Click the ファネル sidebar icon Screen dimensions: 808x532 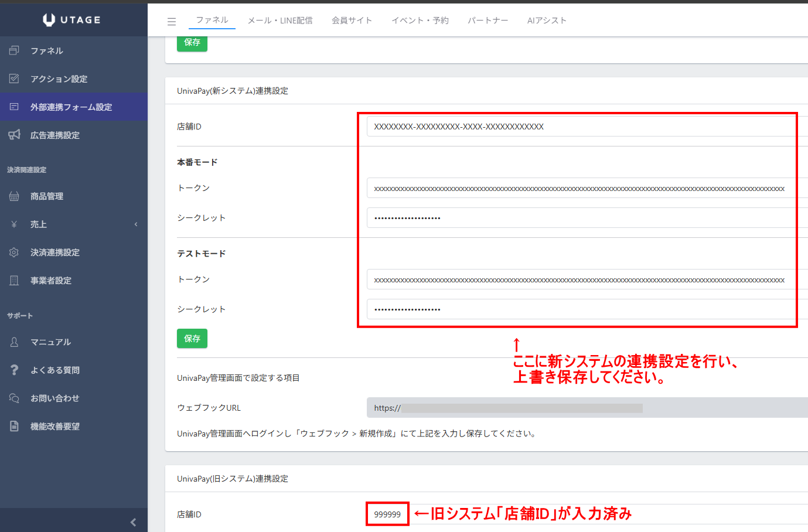(x=15, y=51)
